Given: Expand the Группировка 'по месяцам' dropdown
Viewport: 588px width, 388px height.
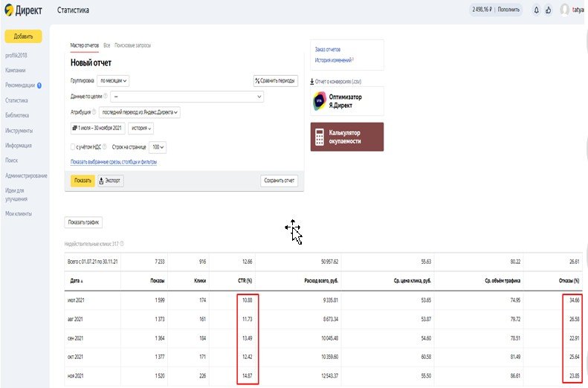Looking at the screenshot, I should pos(114,80).
